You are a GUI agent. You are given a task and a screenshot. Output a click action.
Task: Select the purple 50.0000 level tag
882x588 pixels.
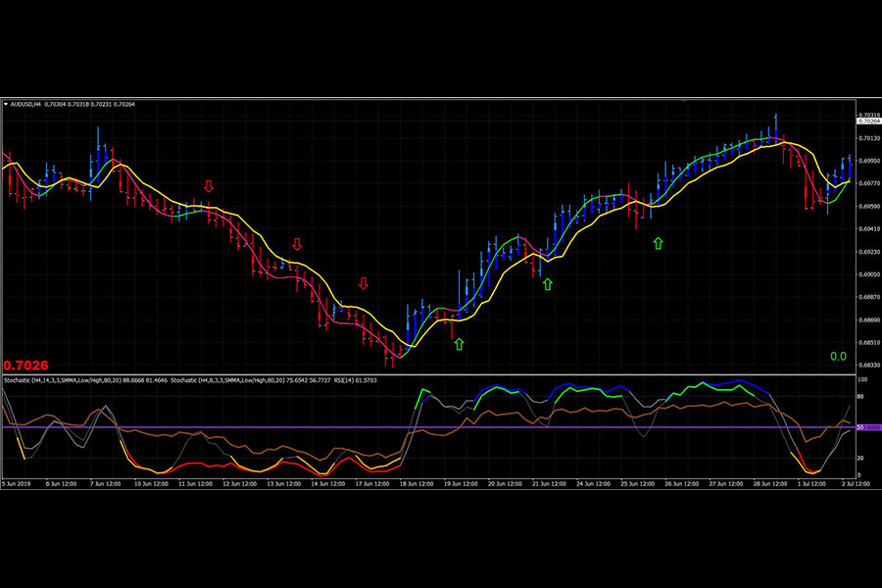click(x=869, y=427)
